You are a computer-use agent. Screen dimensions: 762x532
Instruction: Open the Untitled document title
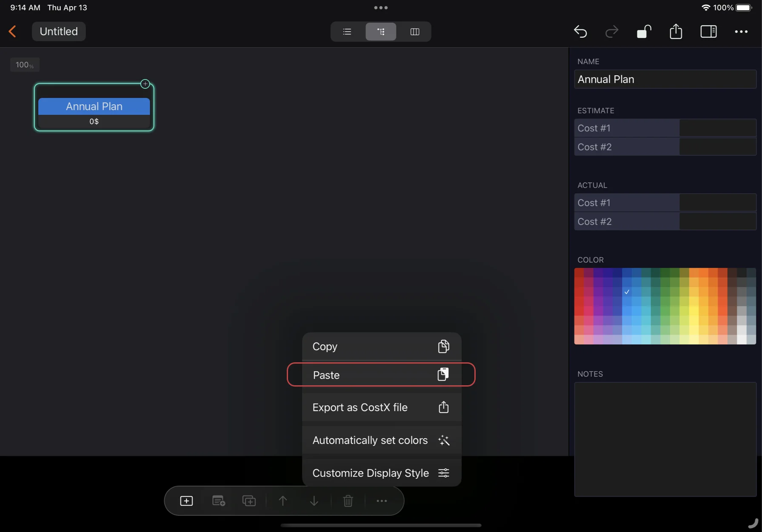point(59,31)
